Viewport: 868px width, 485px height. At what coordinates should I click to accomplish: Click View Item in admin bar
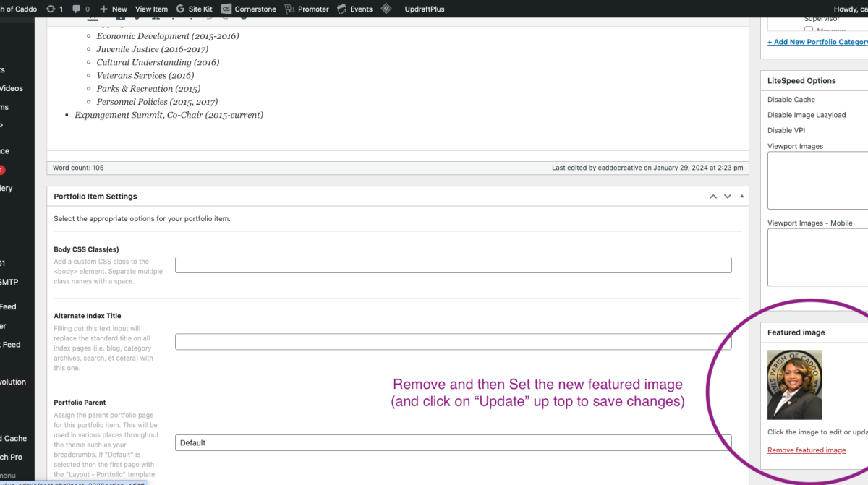coord(151,9)
